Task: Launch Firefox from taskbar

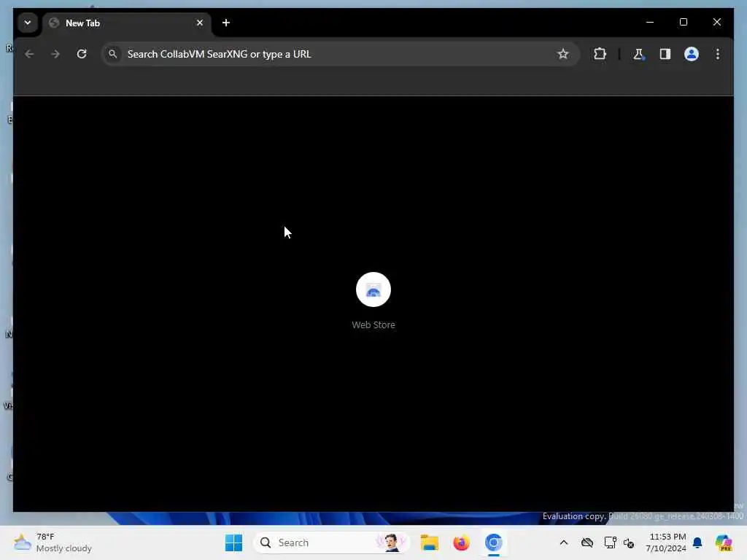Action: point(461,542)
